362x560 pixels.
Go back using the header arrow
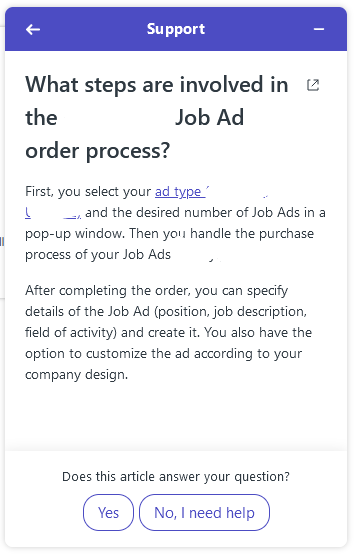(33, 29)
